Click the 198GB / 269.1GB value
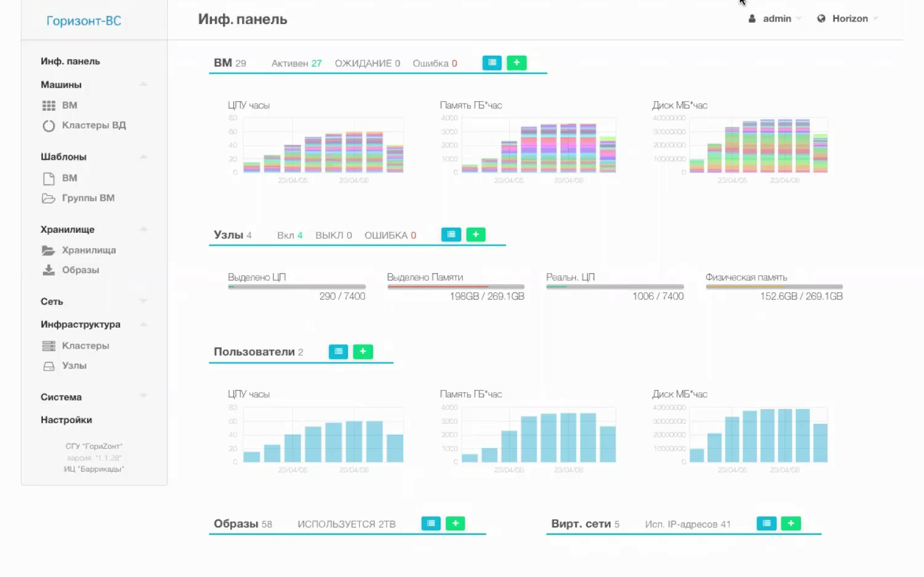The width and height of the screenshot is (924, 577). 487,296
